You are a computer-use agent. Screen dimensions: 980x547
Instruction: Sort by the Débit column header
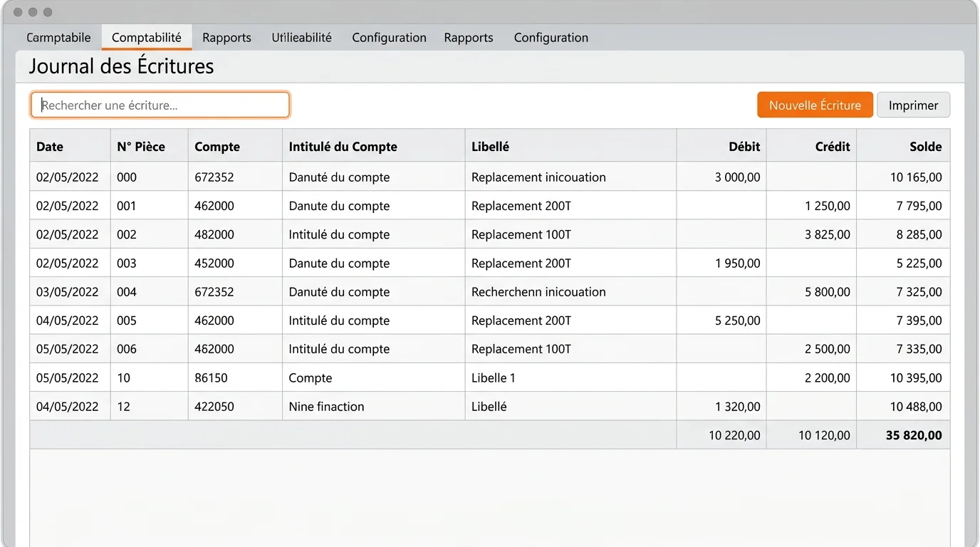coord(721,146)
